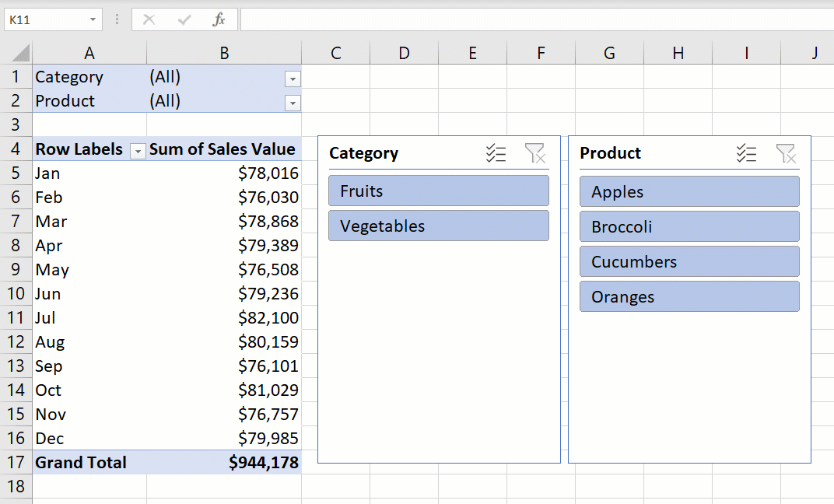
Task: Click the Cancel (X) icon beside formula bar
Action: 148,19
